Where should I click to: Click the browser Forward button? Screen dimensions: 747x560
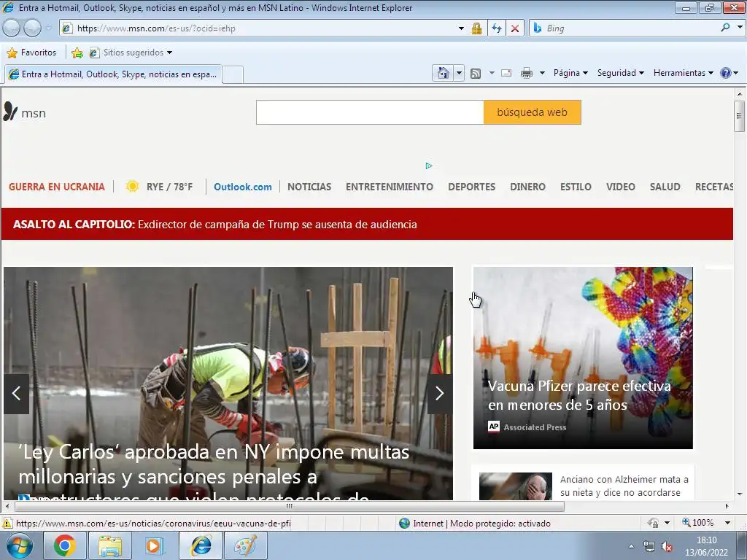coord(32,28)
